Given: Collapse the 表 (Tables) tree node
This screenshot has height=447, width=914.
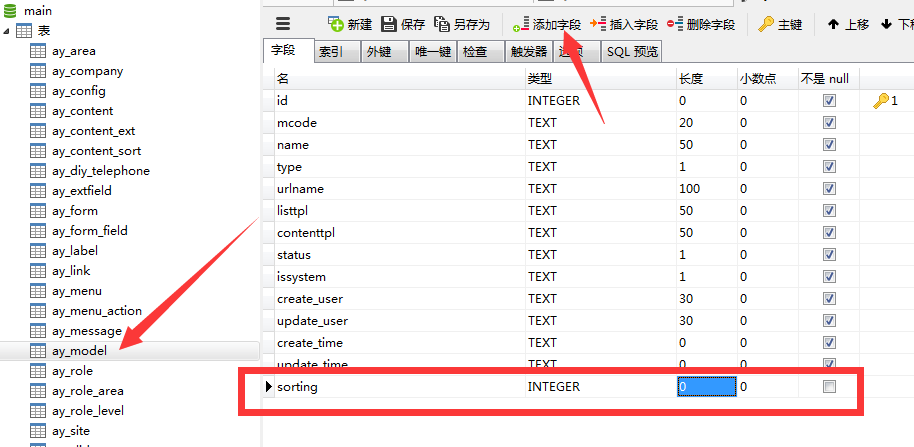Looking at the screenshot, I should pos(9,31).
